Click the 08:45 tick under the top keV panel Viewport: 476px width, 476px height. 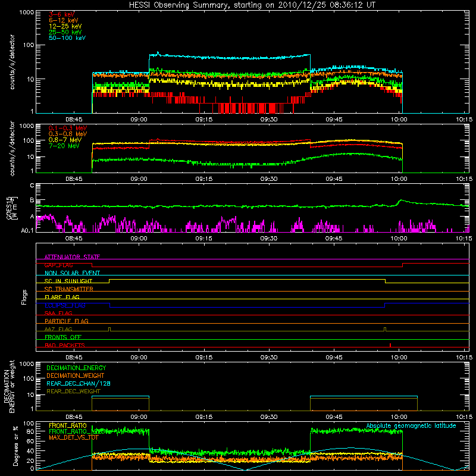click(x=74, y=120)
